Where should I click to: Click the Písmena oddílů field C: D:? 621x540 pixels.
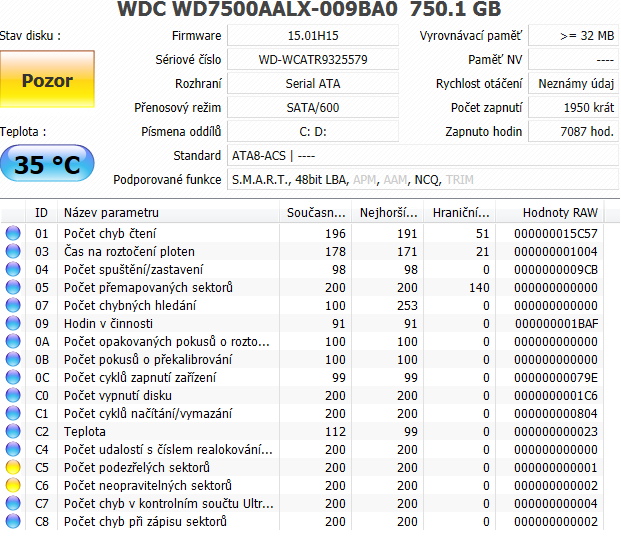[x=313, y=132]
